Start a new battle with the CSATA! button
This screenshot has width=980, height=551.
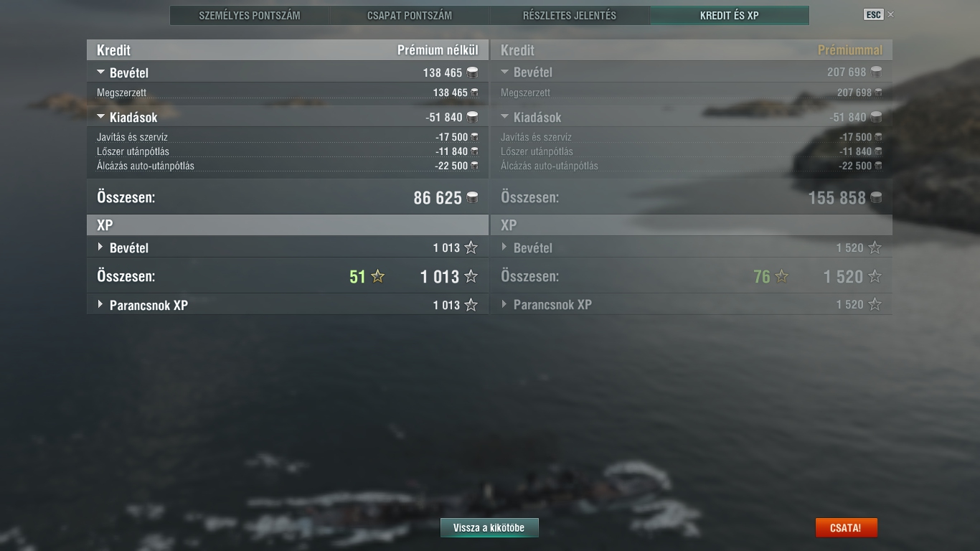[846, 528]
